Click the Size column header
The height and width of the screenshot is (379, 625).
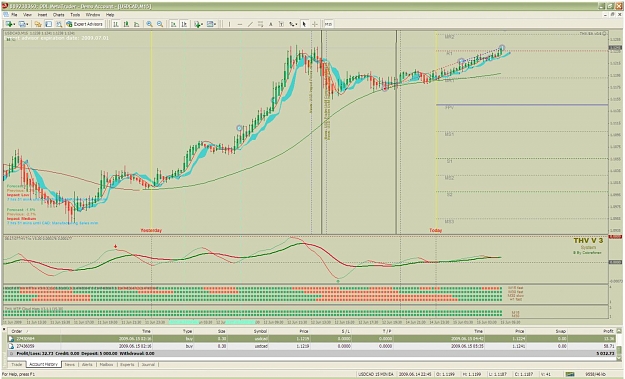point(210,331)
